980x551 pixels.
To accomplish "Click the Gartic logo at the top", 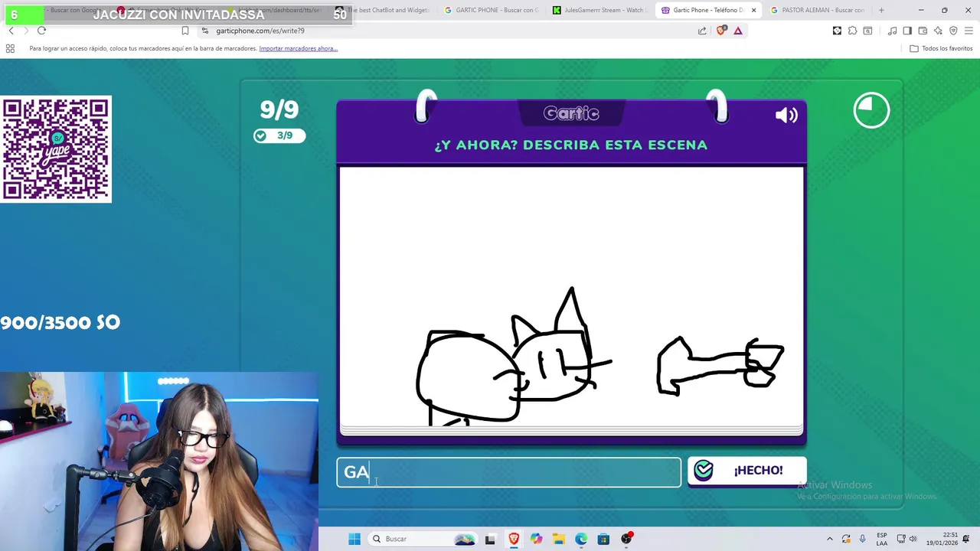I will pyautogui.click(x=571, y=113).
